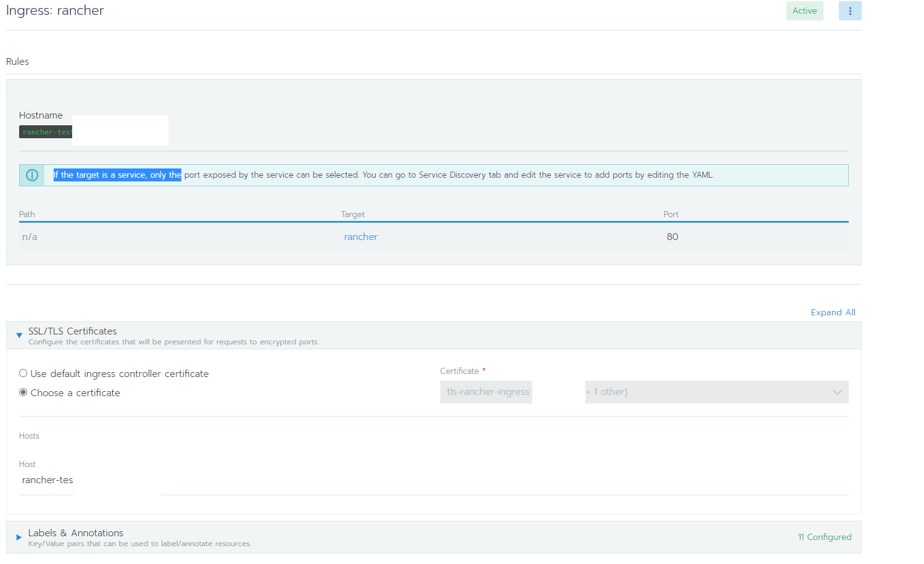The width and height of the screenshot is (924, 564).
Task: Click the Rules section heading
Action: pyautogui.click(x=17, y=61)
